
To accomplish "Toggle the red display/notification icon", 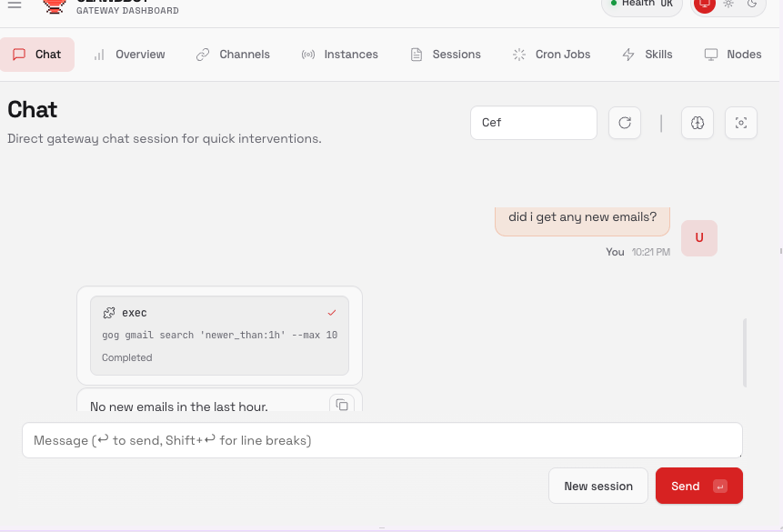I will pos(705,5).
